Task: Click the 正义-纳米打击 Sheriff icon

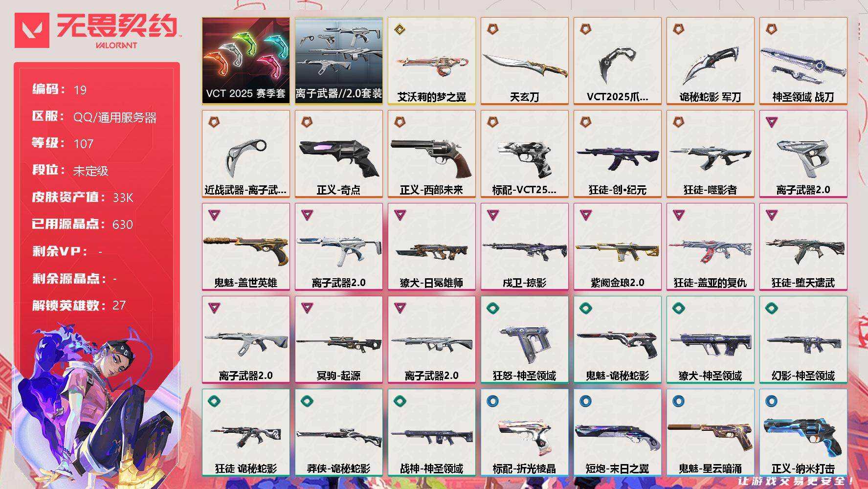Action: [803, 435]
